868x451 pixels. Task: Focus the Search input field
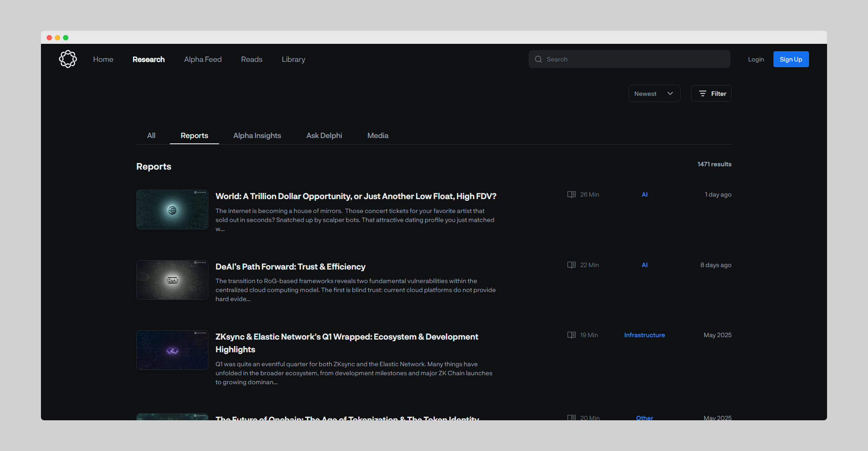[629, 59]
